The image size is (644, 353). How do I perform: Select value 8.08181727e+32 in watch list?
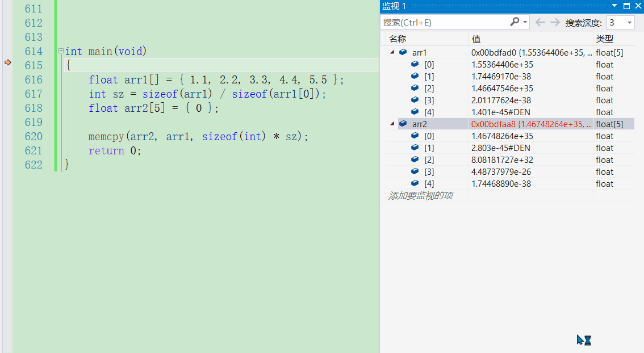point(502,159)
